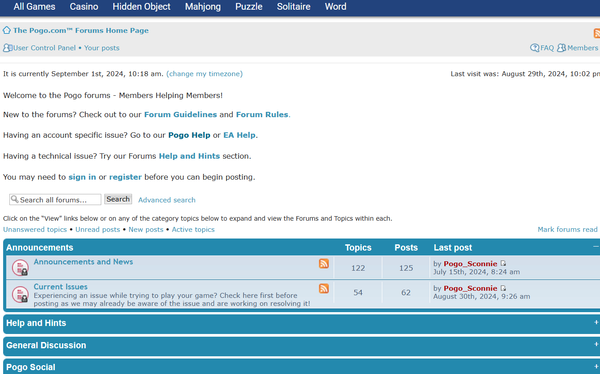Click the locked forum icon for Announcements and News
Image resolution: width=600 pixels, height=374 pixels.
[20, 268]
